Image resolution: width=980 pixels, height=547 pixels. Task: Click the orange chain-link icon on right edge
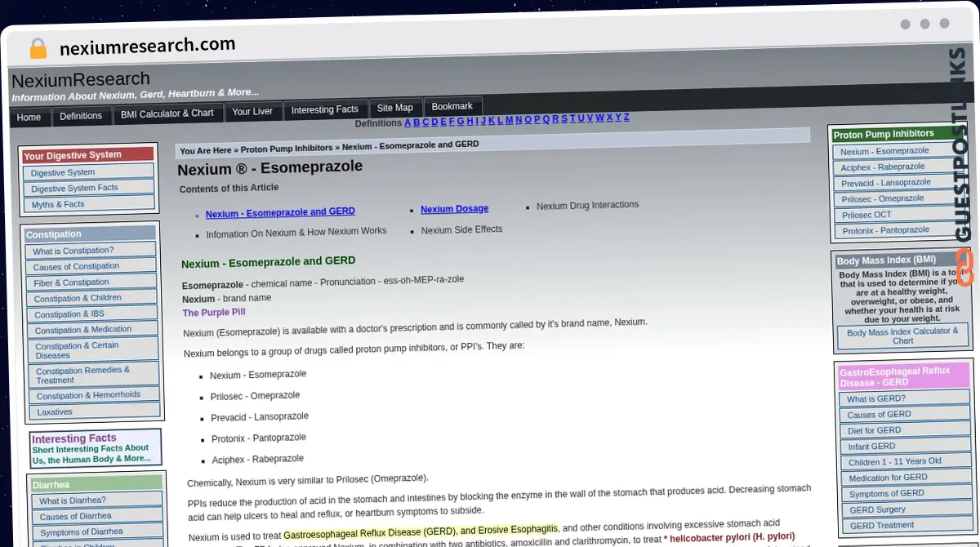tap(965, 268)
